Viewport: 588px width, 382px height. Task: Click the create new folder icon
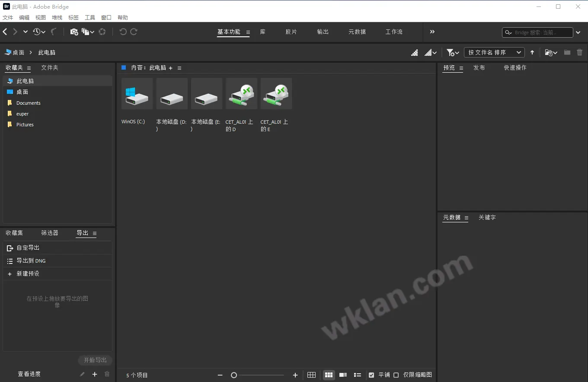point(567,52)
